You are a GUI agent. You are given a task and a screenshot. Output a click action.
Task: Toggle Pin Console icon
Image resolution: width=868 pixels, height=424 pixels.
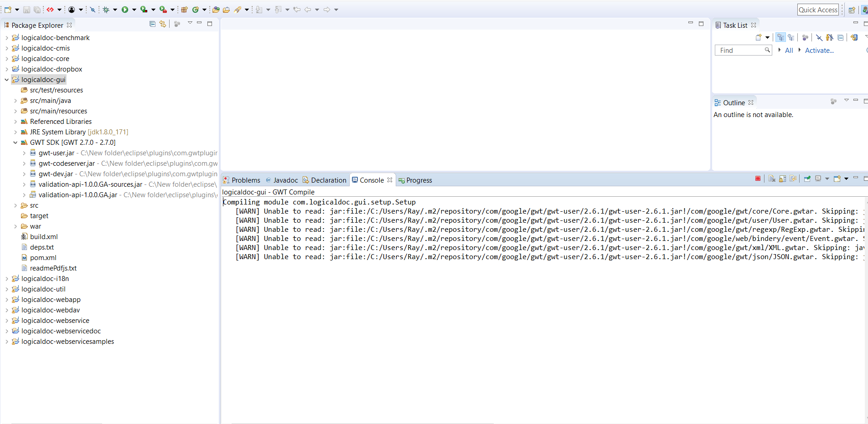(x=807, y=179)
